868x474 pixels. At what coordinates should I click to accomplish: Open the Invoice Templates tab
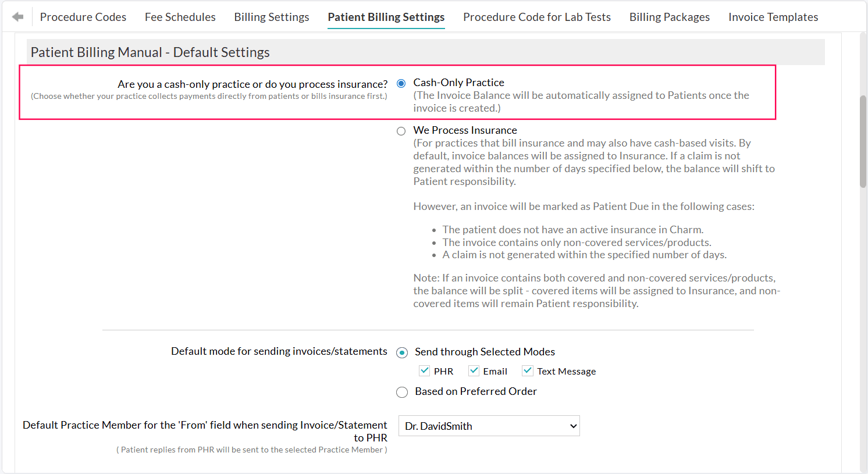coord(773,17)
